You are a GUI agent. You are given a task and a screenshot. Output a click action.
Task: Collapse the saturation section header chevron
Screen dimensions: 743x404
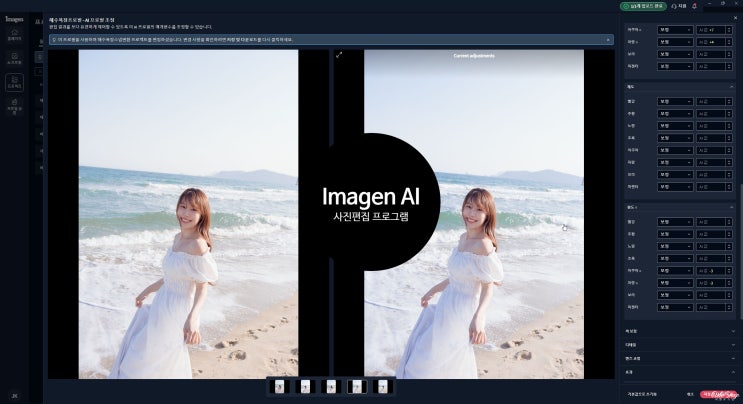tap(732, 87)
